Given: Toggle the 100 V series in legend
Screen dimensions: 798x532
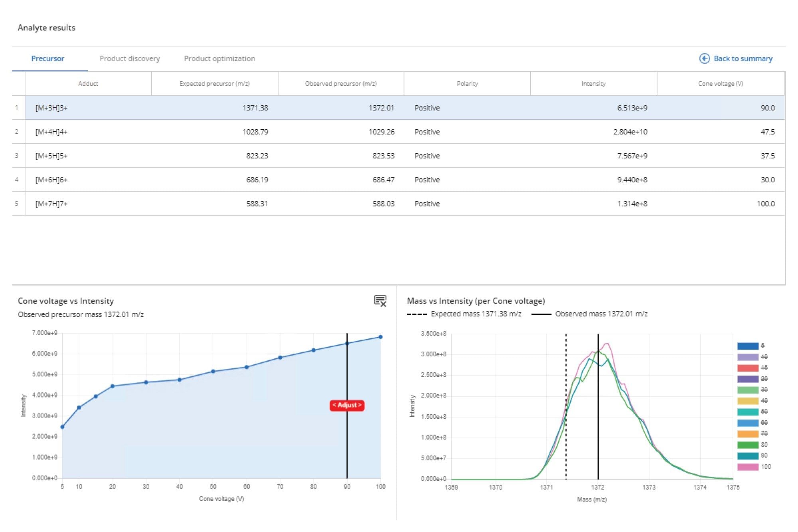Looking at the screenshot, I should coord(748,467).
